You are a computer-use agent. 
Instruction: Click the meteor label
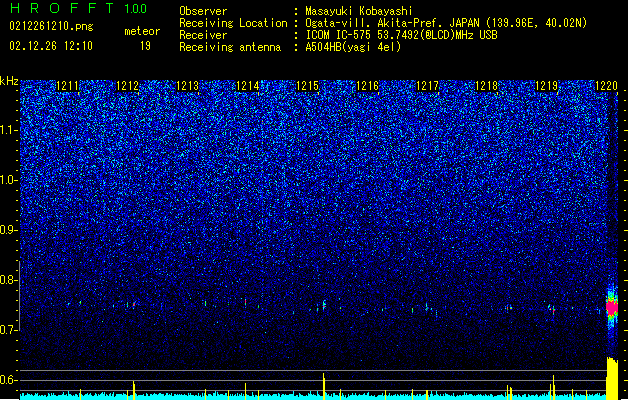pyautogui.click(x=142, y=31)
